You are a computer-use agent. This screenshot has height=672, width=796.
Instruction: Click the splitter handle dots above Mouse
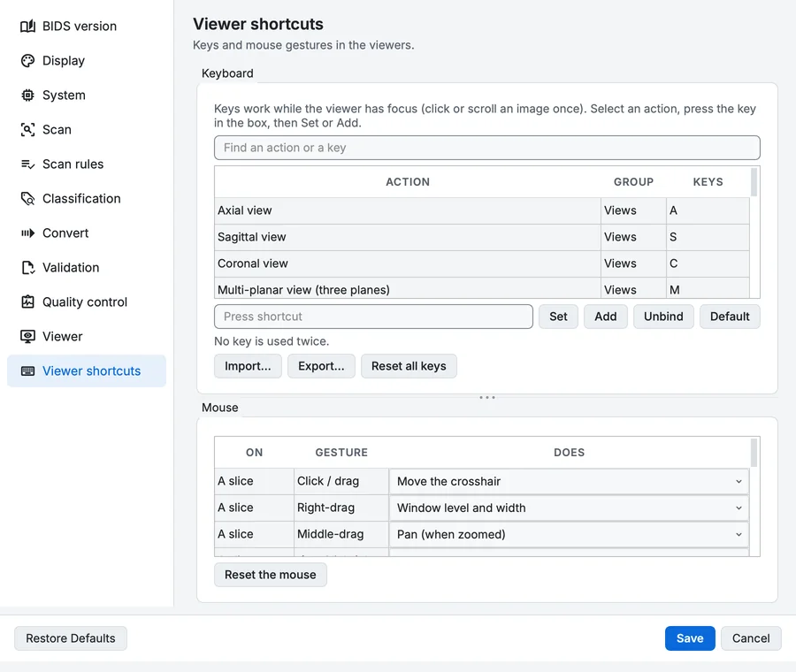[486, 397]
